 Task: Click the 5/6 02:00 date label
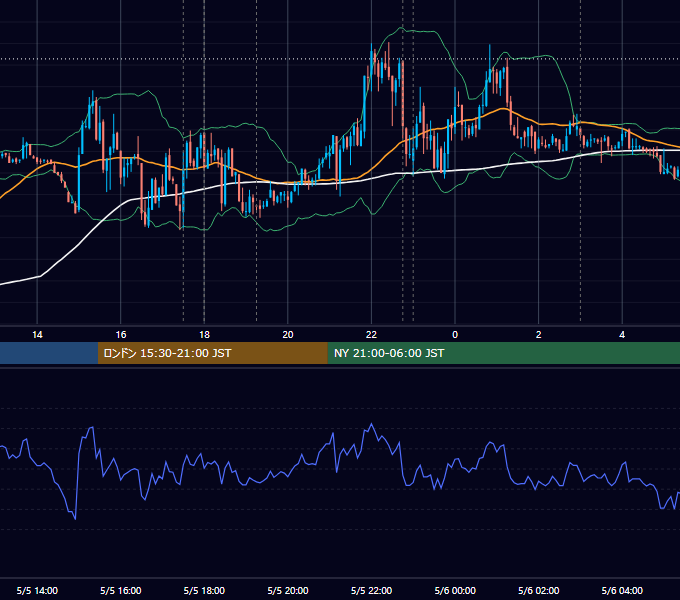click(x=539, y=590)
